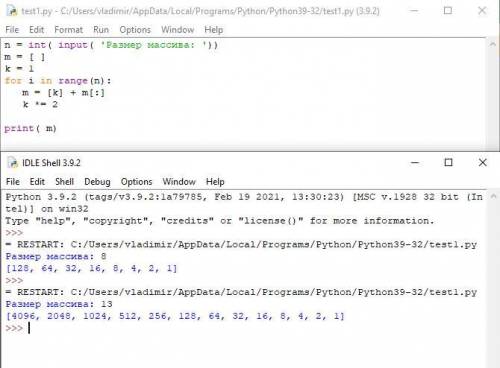This screenshot has width=500, height=368.
Task: Click the Python icon in IDLE Shell title bar
Action: [x=13, y=163]
